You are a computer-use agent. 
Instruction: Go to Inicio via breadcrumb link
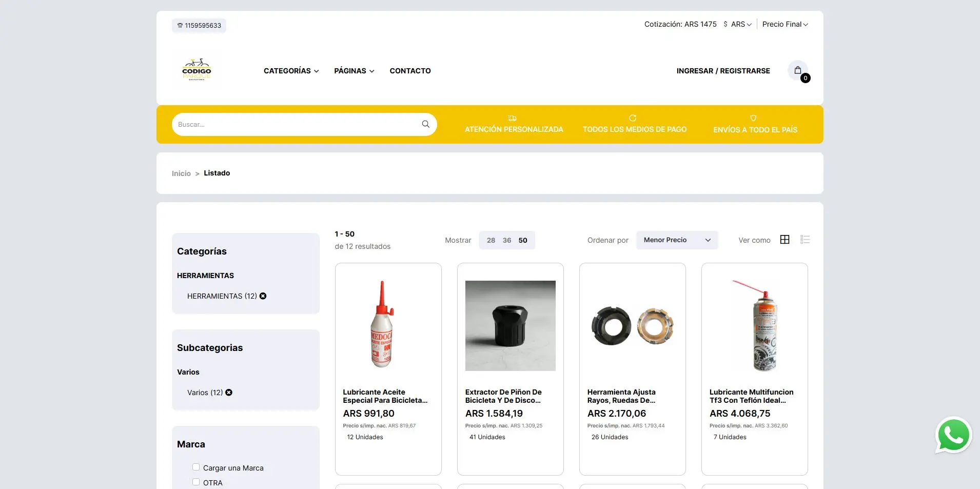pyautogui.click(x=181, y=173)
